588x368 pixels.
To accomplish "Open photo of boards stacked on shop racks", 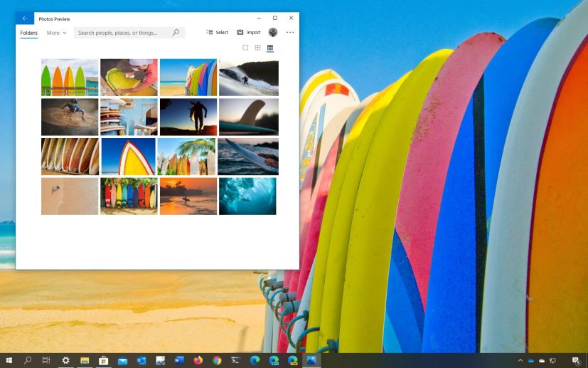I will 129,117.
